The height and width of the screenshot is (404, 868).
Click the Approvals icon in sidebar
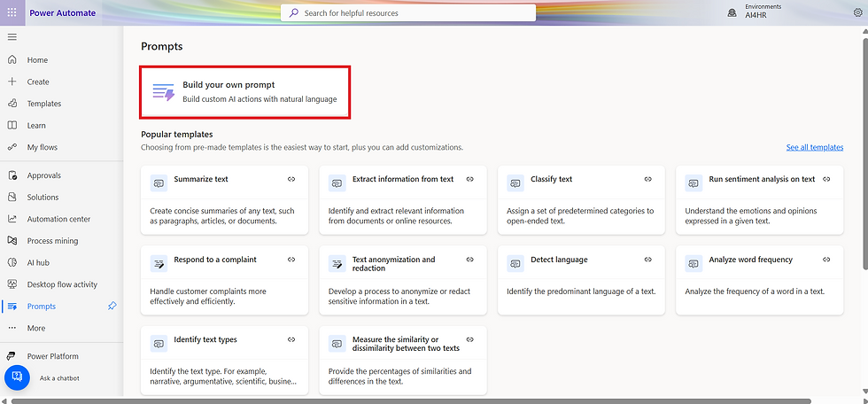12,175
